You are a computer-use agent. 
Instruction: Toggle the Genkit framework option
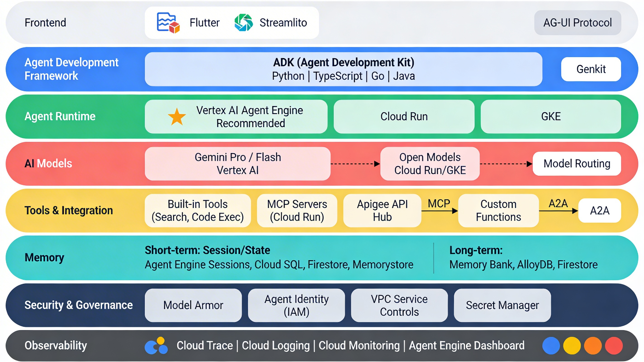(x=591, y=69)
